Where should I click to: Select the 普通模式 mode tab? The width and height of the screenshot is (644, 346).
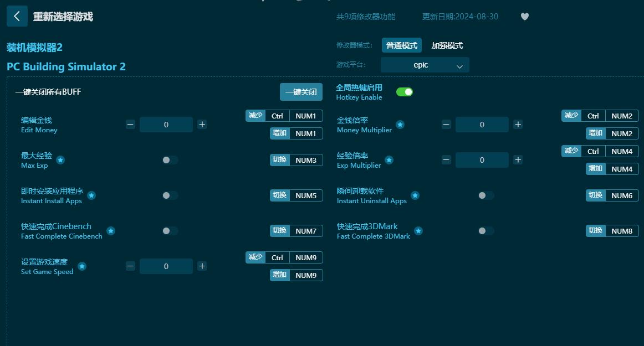401,45
